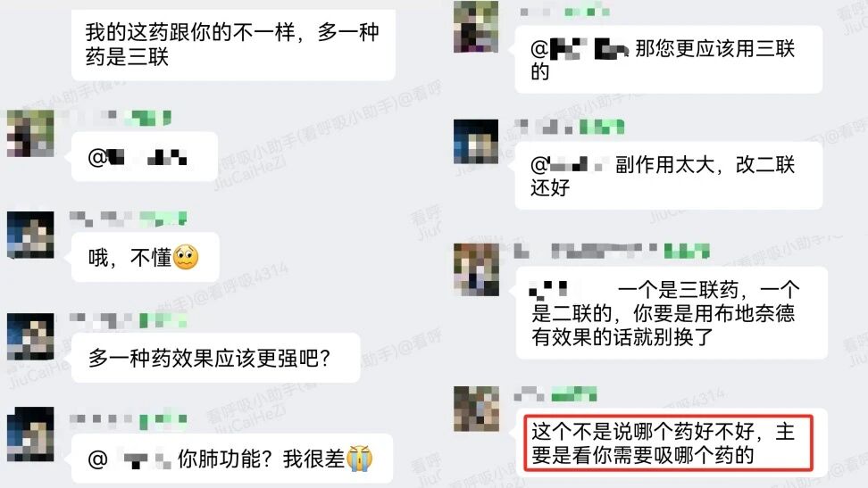Open avatar next to "哦，不懂" message
868x488 pixels.
30,235
